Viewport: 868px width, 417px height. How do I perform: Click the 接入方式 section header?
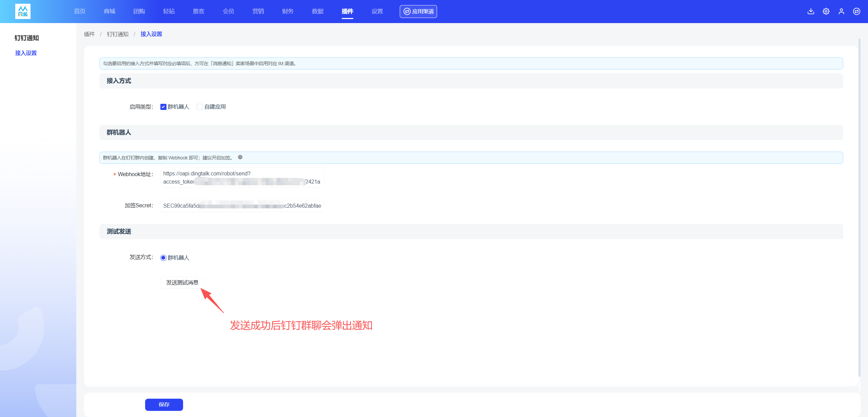tap(471, 81)
